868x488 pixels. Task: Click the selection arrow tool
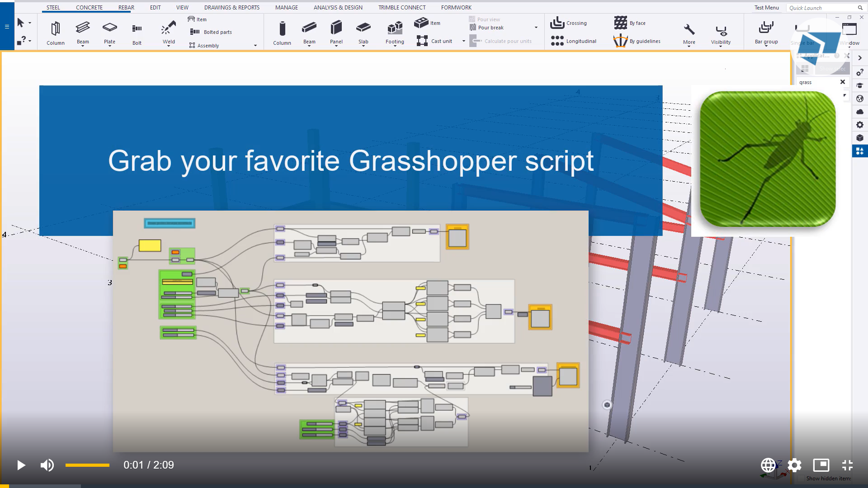point(20,23)
